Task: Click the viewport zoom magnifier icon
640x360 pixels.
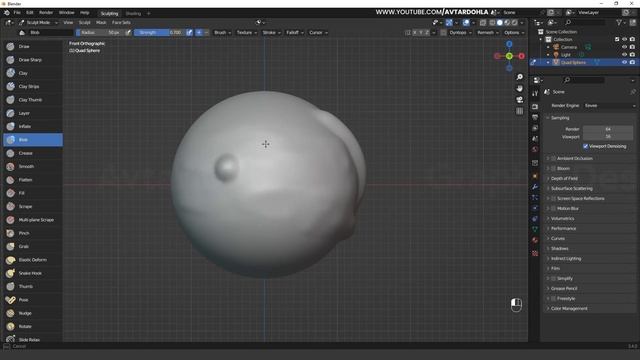Action: click(520, 77)
